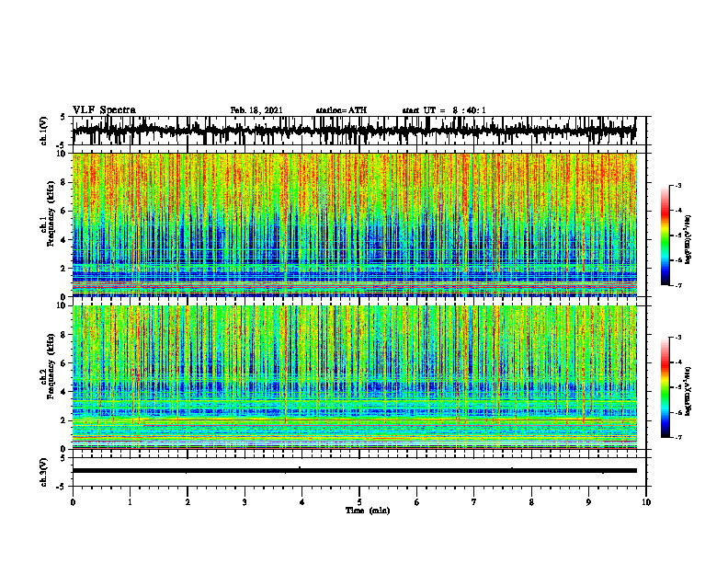This screenshot has height=563, width=728.
Task: Click the "-3" tick on ch.1 color bar
Action: tap(677, 185)
